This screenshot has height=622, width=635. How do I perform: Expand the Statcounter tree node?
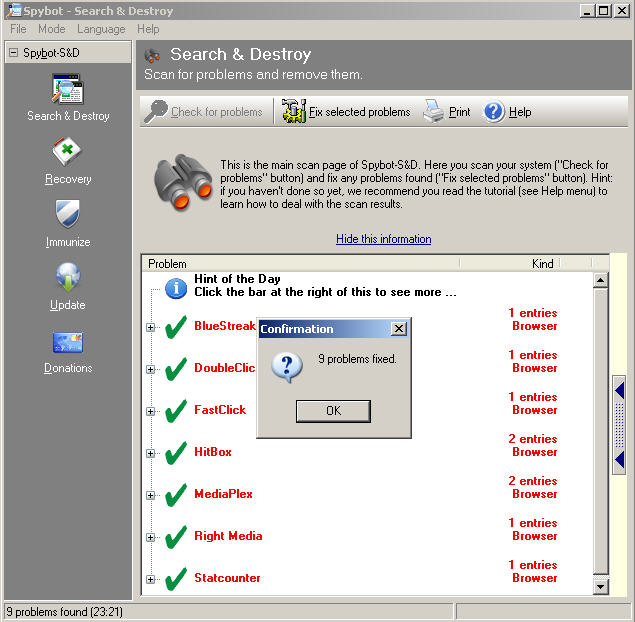(151, 579)
